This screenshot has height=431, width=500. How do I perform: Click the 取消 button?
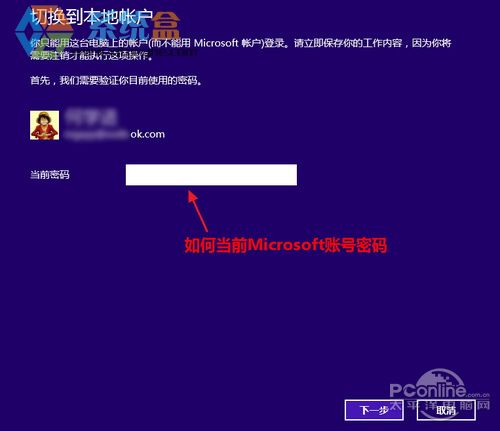(x=446, y=410)
